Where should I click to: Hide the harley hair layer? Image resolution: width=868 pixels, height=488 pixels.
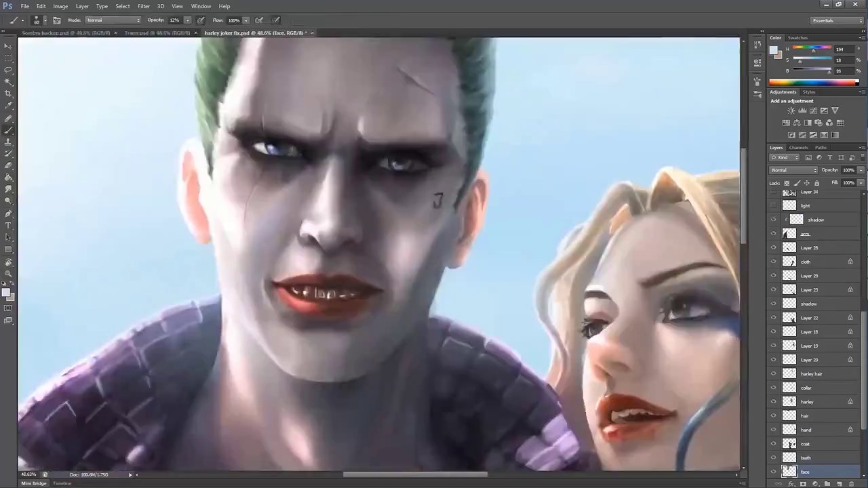coord(774,373)
